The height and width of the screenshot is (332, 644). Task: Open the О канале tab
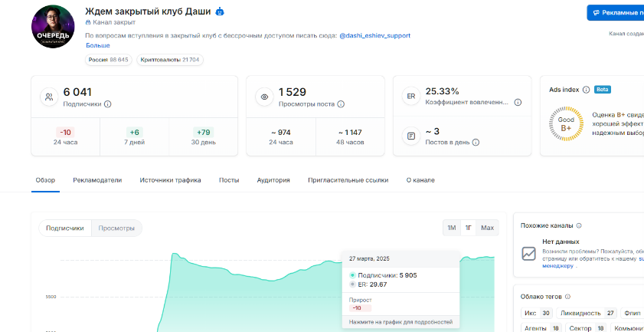pos(420,180)
